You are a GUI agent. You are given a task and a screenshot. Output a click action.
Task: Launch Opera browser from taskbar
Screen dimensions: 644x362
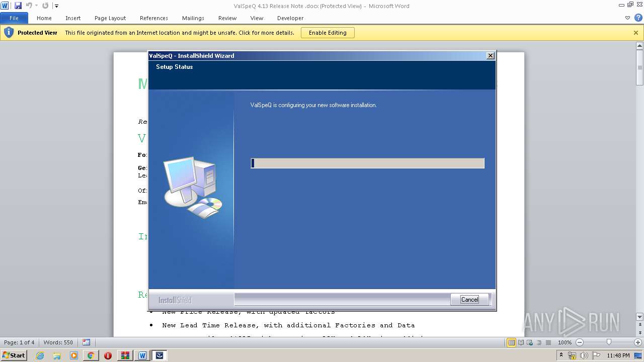tap(108, 355)
